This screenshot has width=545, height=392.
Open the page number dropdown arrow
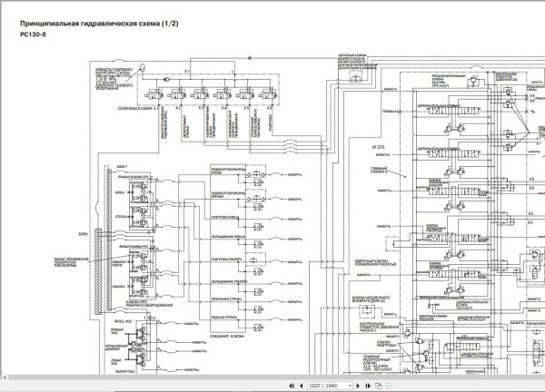(350, 386)
